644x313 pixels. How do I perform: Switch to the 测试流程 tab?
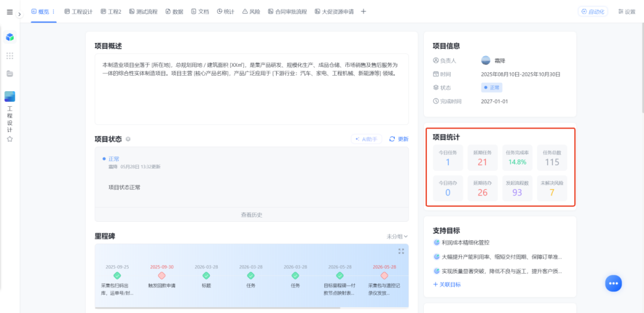[x=143, y=11]
